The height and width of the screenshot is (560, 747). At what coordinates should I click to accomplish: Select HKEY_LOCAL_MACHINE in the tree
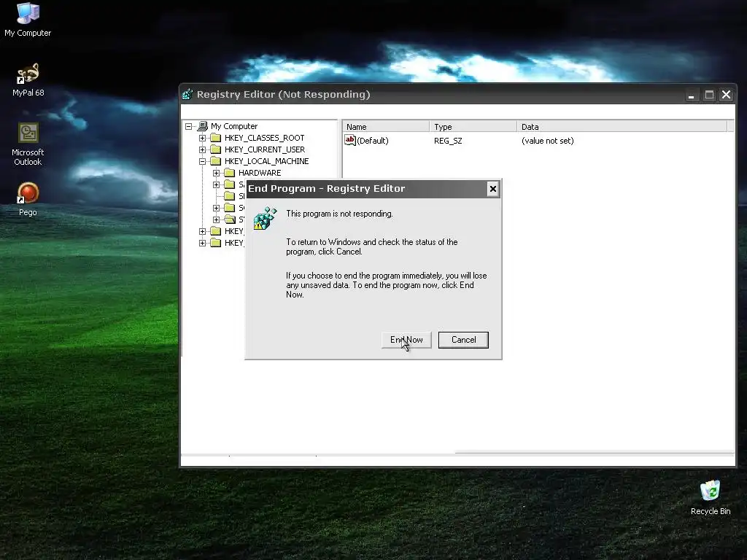(x=267, y=161)
